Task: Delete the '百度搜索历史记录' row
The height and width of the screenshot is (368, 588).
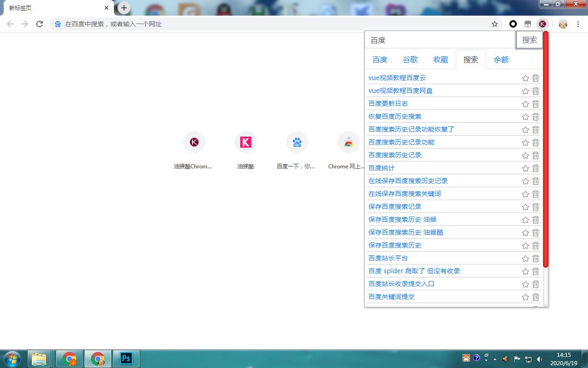Action: pos(536,155)
